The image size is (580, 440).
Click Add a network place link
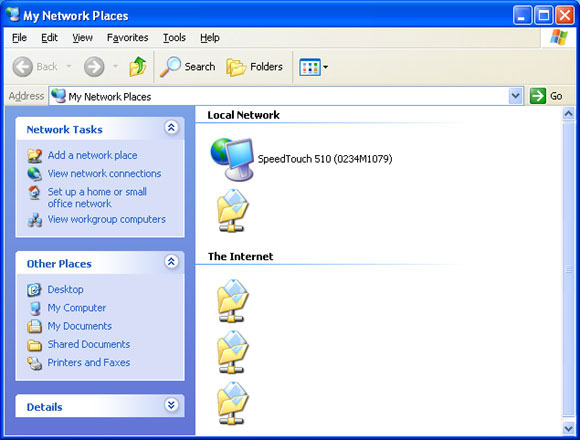[92, 155]
